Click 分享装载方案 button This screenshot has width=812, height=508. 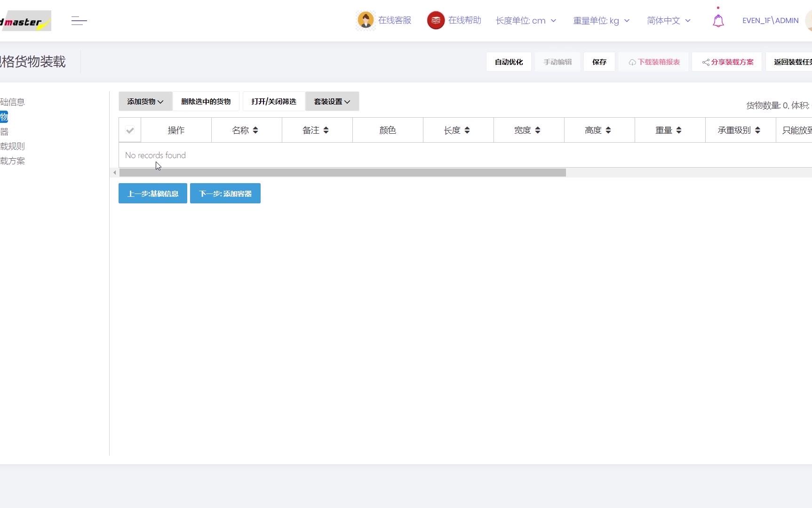[x=727, y=62]
